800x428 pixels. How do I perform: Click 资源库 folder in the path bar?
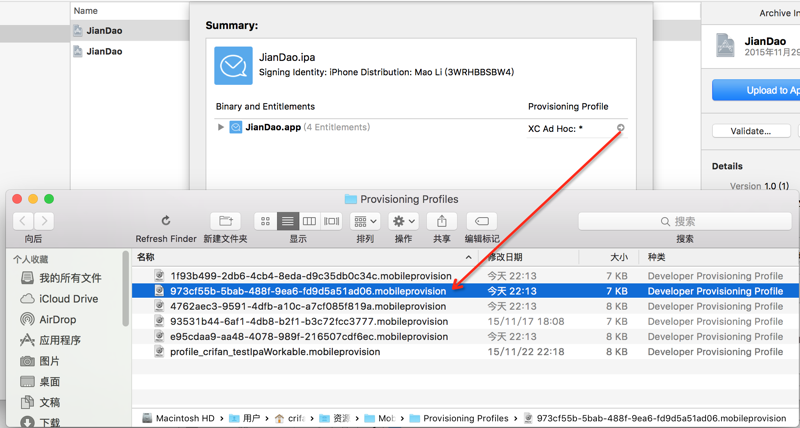334,418
